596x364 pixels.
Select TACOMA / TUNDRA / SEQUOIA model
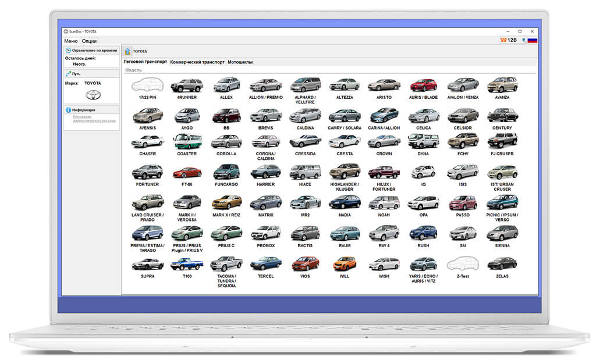[x=226, y=264]
